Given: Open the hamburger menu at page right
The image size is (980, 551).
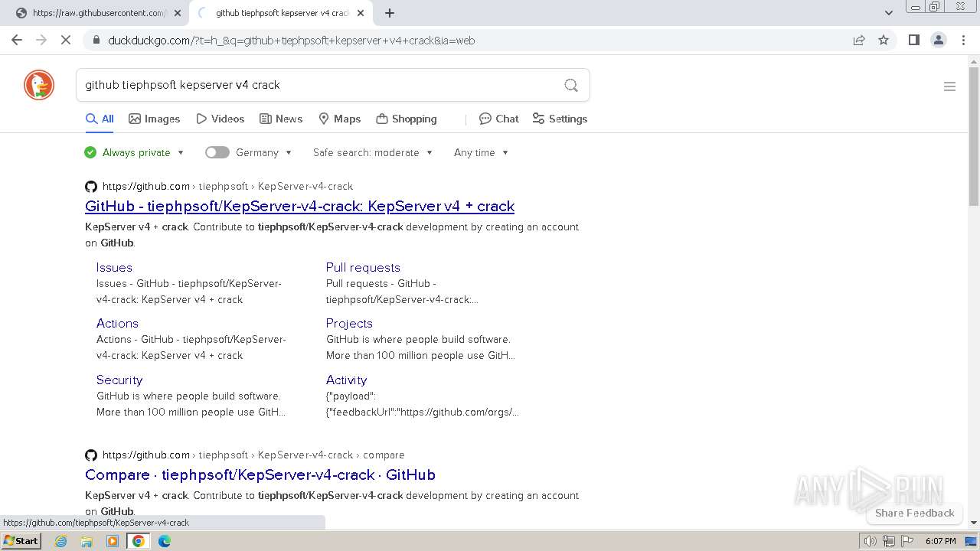Looking at the screenshot, I should click(x=949, y=86).
